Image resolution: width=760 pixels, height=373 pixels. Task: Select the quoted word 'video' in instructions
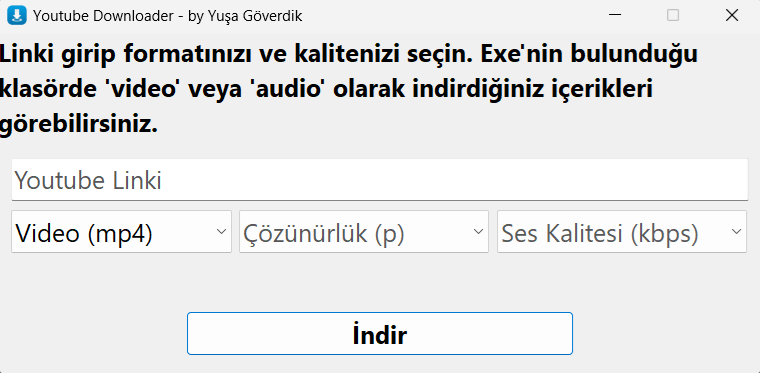[x=142, y=89]
